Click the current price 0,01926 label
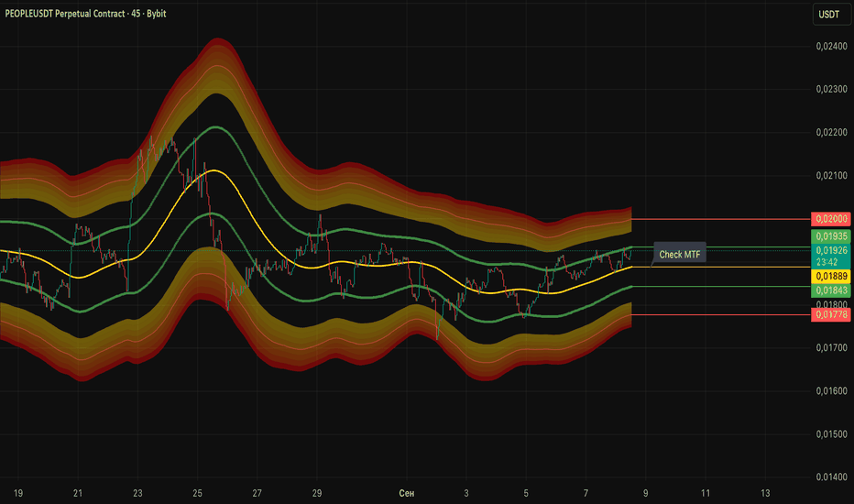 coord(830,250)
